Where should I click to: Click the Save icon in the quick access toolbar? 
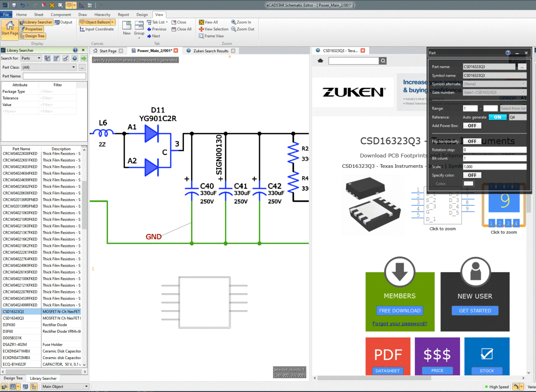[13, 5]
